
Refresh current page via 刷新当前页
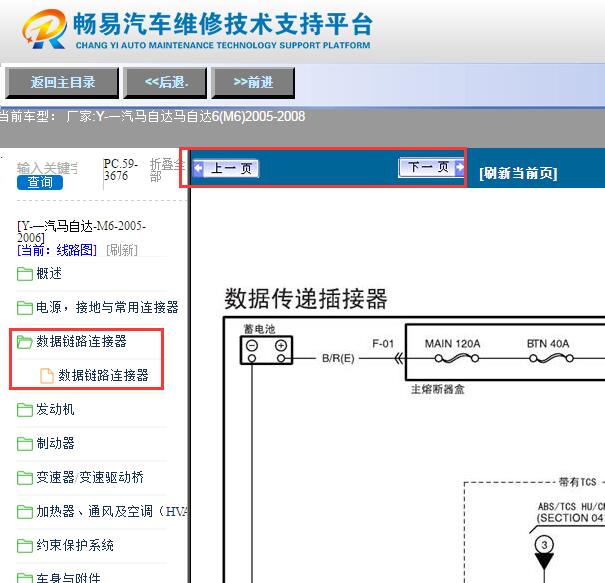tap(518, 173)
